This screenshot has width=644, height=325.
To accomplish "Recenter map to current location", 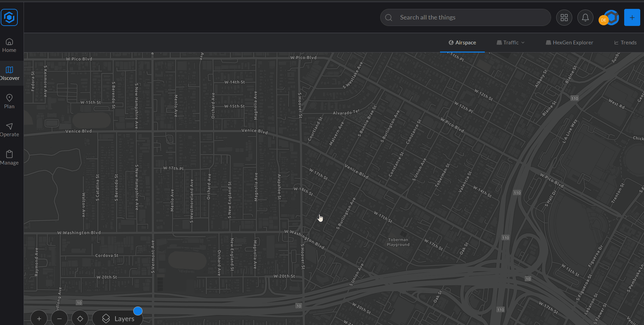I will (x=80, y=318).
